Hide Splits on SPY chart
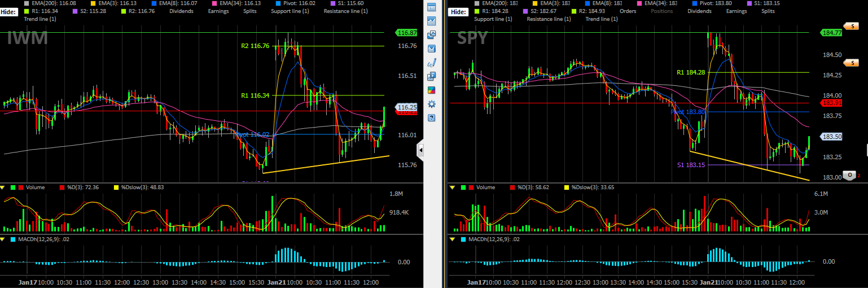Image resolution: width=868 pixels, height=288 pixels. [768, 11]
